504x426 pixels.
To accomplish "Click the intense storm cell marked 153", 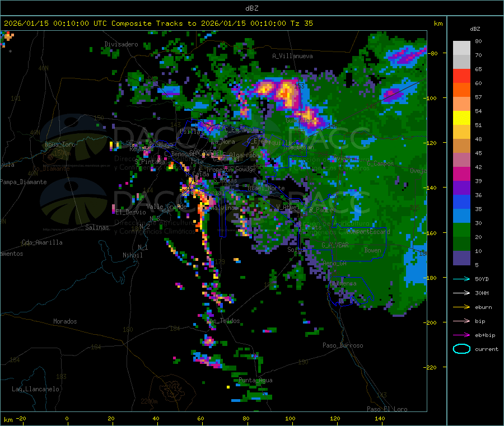I will [x=287, y=93].
